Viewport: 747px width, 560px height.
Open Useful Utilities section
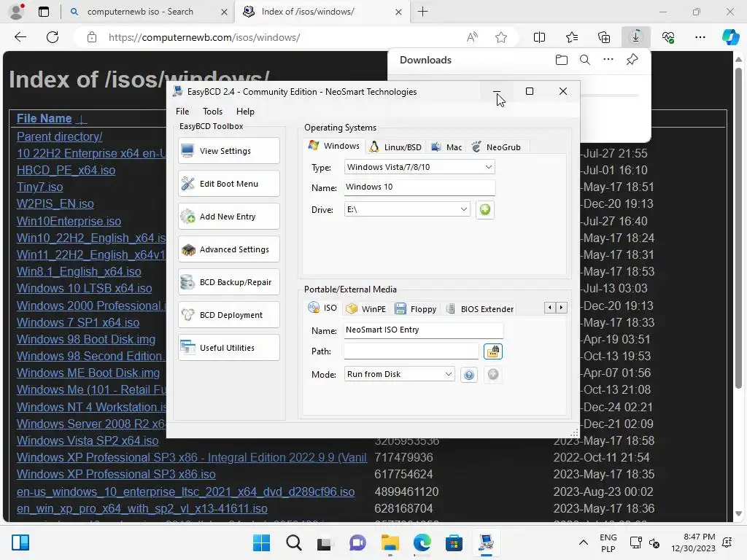point(228,348)
